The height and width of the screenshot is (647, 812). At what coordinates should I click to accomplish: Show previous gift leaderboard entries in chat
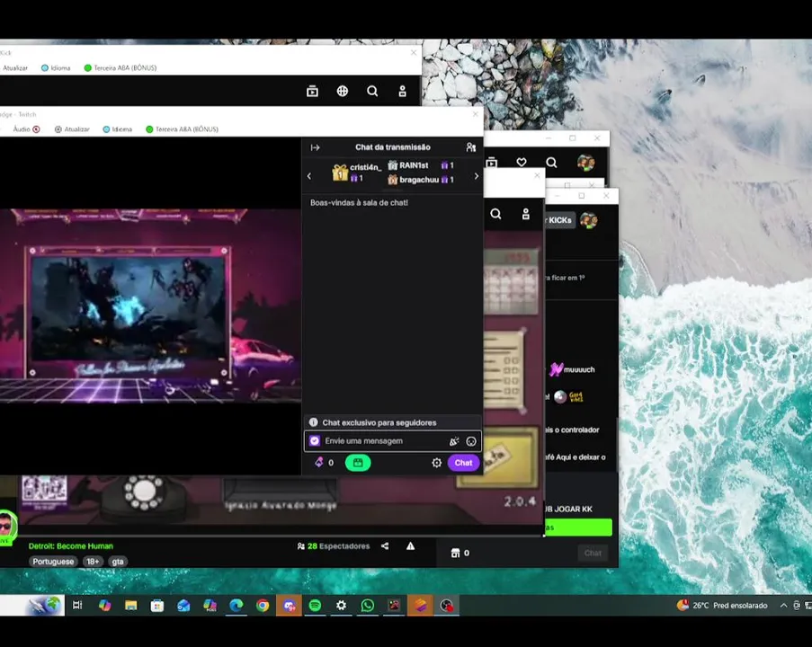pyautogui.click(x=309, y=176)
